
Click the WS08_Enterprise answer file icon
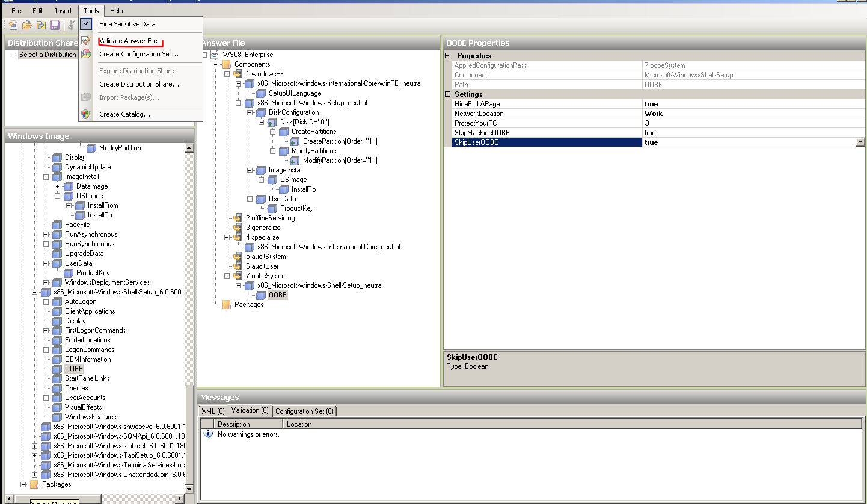(x=215, y=55)
